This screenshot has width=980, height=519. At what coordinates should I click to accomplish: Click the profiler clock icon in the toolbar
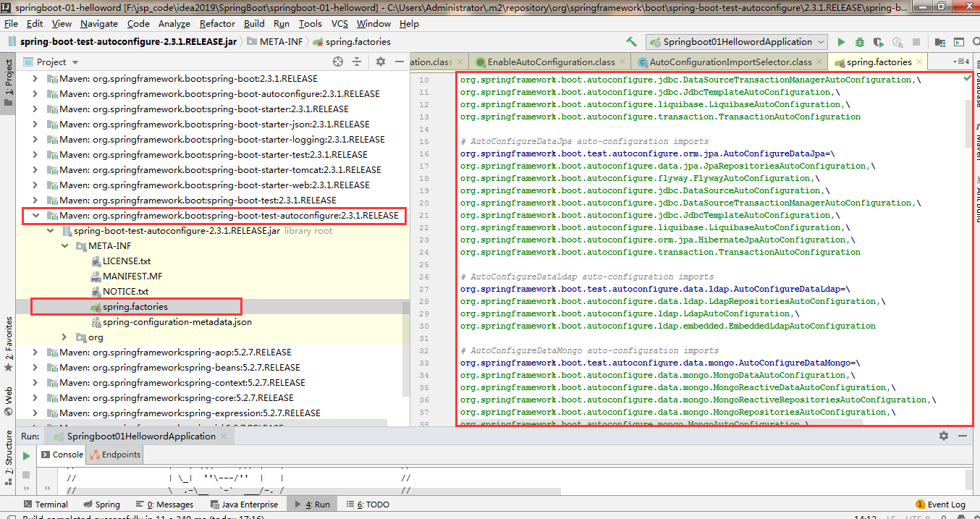tap(898, 42)
